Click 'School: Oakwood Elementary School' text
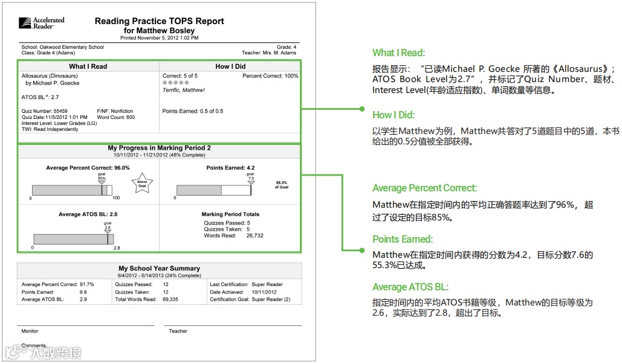Image resolution: width=622 pixels, height=364 pixels. tap(62, 47)
